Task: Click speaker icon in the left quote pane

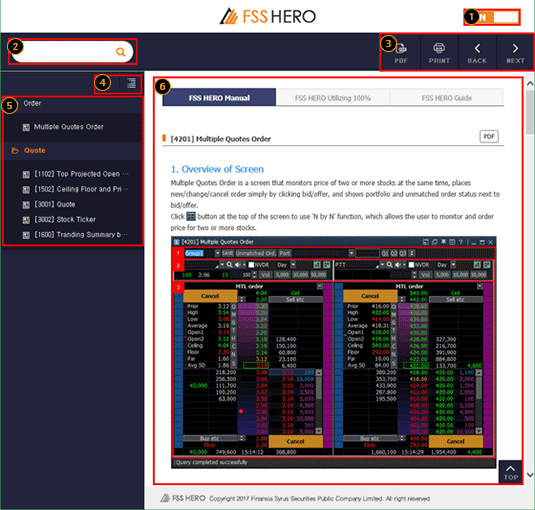Action: pos(237,265)
